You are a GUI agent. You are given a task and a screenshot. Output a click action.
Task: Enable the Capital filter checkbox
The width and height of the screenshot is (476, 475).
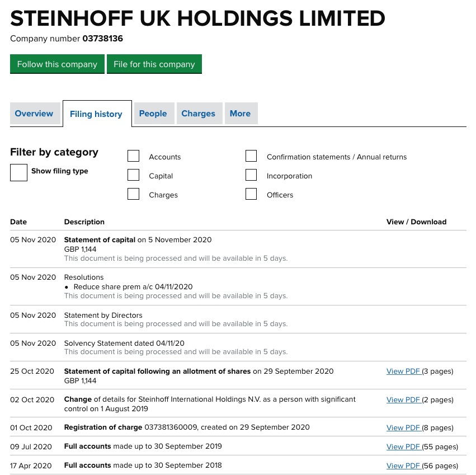133,175
